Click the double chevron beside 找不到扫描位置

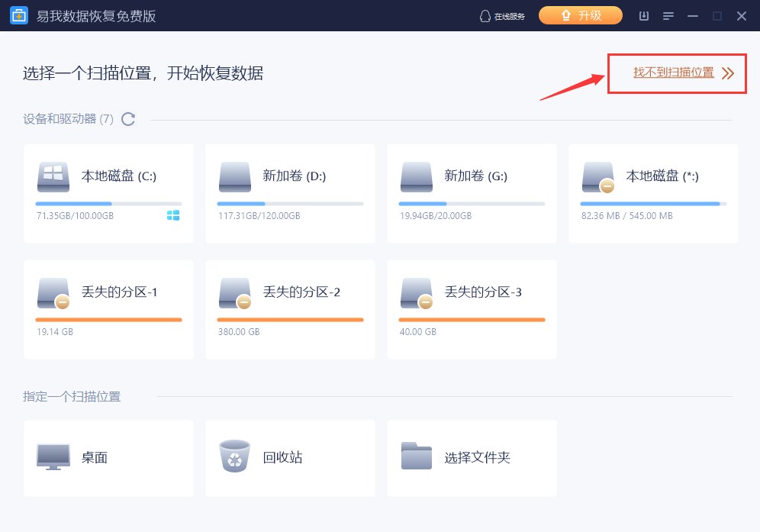point(727,73)
